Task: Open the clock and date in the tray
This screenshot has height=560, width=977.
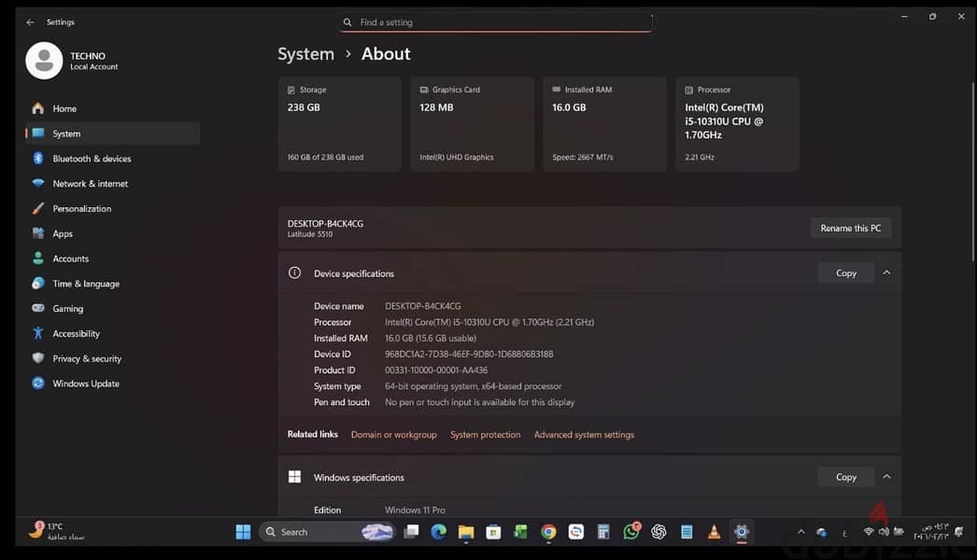Action: click(931, 532)
